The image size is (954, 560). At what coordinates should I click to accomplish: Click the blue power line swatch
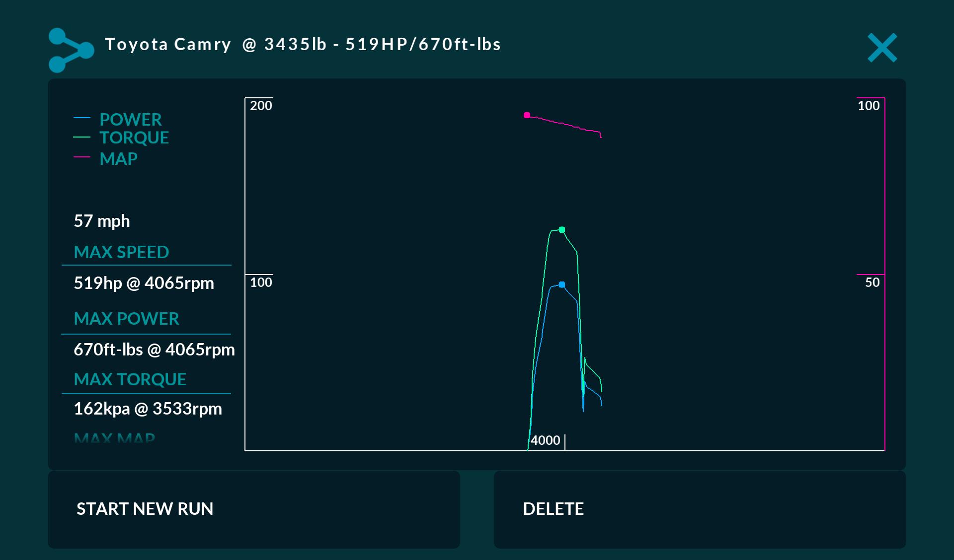(x=82, y=118)
